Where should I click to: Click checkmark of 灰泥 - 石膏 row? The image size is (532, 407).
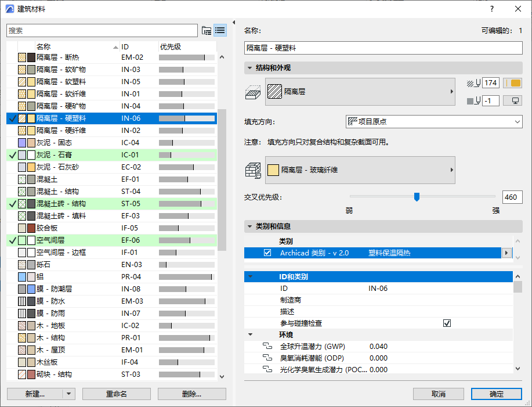click(13, 155)
